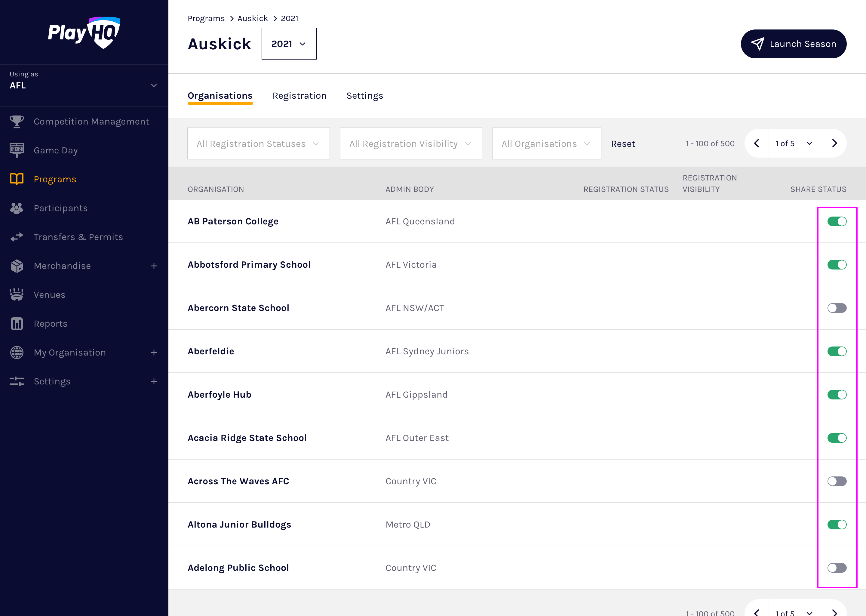
Task: Click the Organisation column header
Action: [x=216, y=189]
